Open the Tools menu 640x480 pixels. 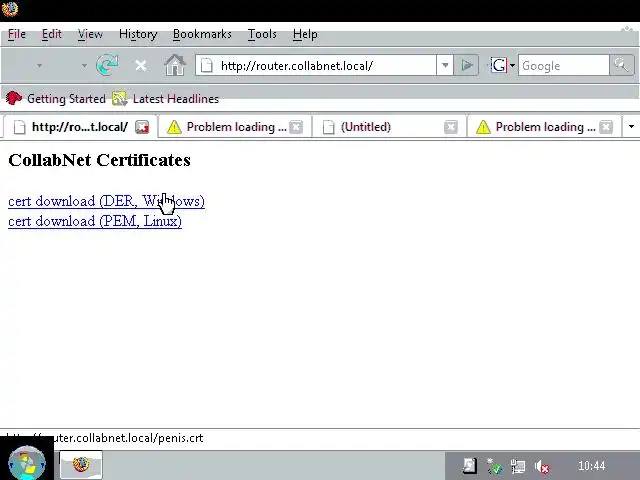(262, 34)
